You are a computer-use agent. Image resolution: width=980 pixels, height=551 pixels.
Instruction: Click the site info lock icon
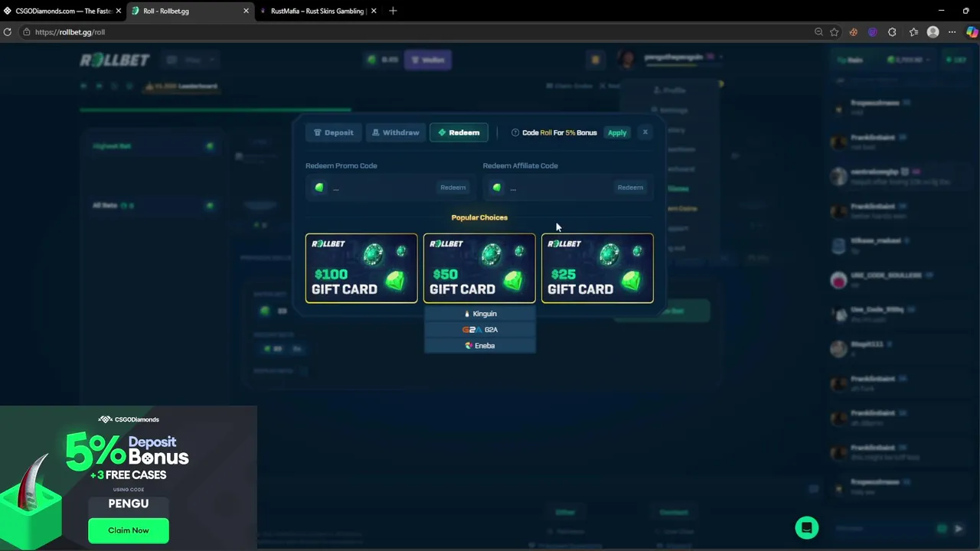[26, 32]
